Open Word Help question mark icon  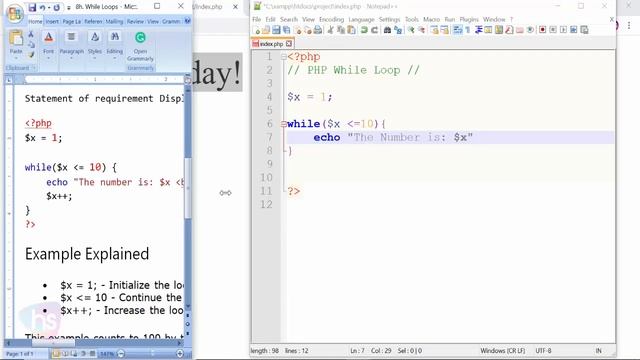187,21
